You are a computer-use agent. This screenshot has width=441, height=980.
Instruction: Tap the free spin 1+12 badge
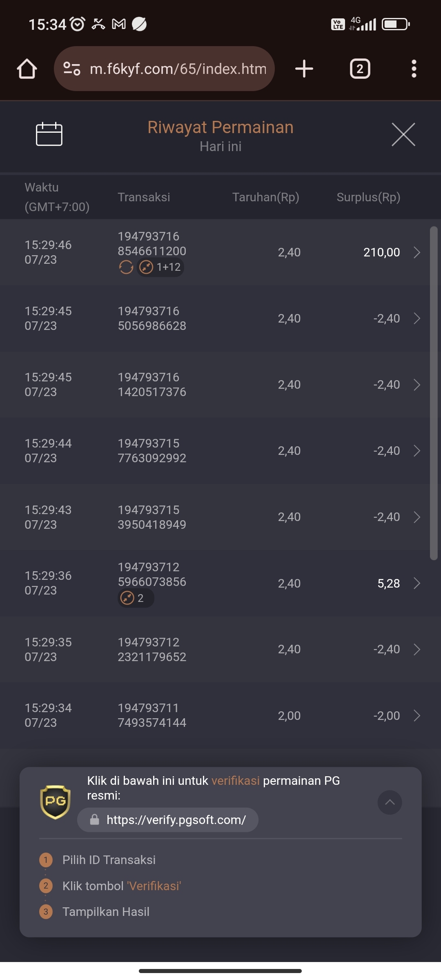[x=160, y=267]
